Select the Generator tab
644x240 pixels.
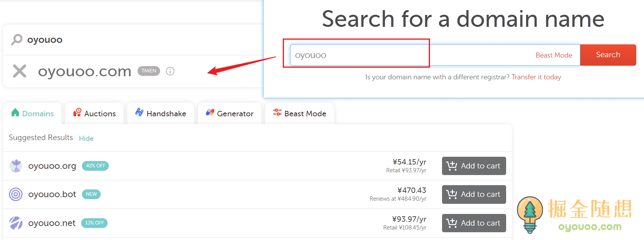(230, 114)
